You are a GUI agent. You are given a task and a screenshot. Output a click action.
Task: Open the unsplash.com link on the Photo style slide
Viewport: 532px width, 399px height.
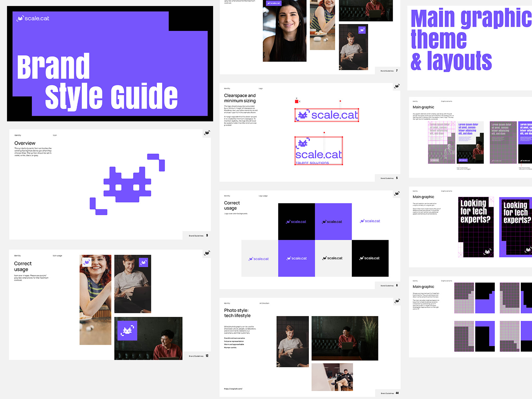click(x=233, y=389)
